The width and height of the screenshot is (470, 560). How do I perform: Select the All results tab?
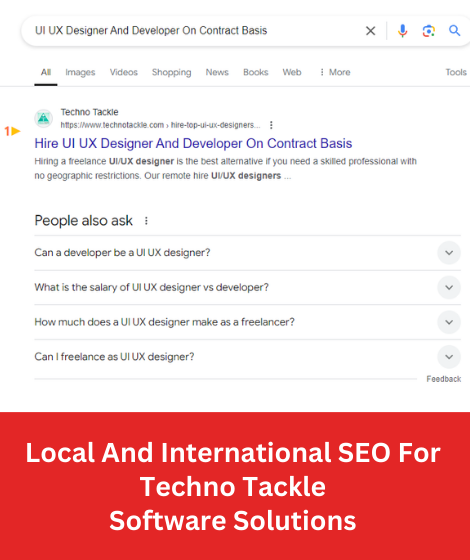[46, 72]
